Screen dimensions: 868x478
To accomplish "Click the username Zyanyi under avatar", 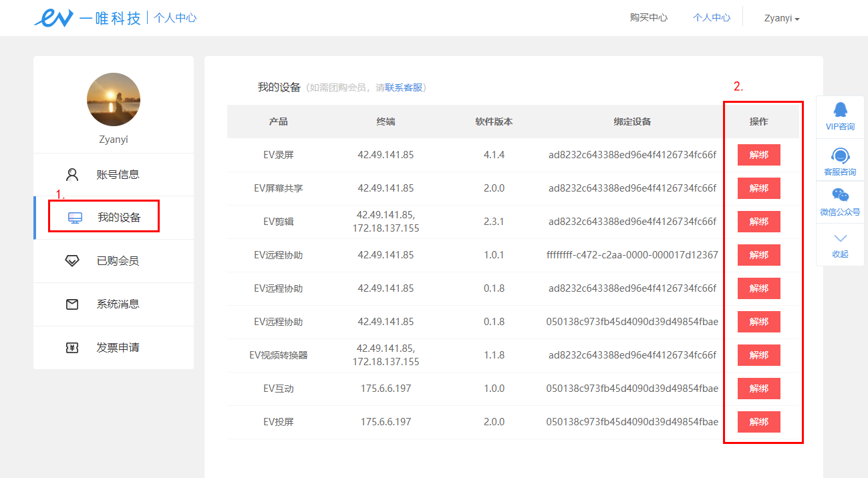I will tap(114, 140).
